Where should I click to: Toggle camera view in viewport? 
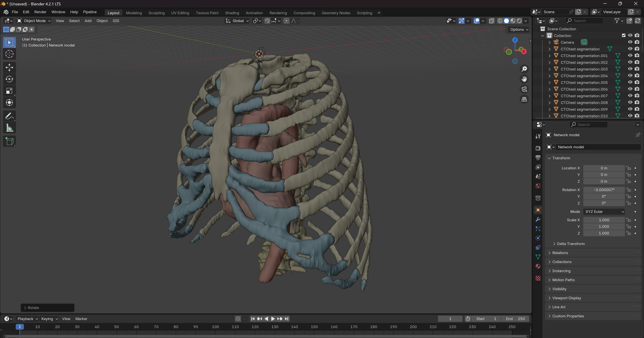click(524, 89)
